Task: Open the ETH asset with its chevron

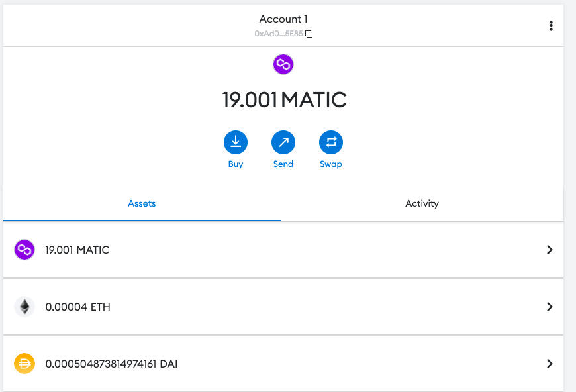Action: (x=550, y=307)
